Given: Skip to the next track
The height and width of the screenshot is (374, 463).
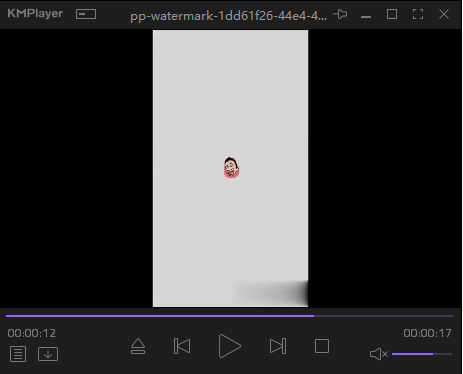Looking at the screenshot, I should coord(278,346).
